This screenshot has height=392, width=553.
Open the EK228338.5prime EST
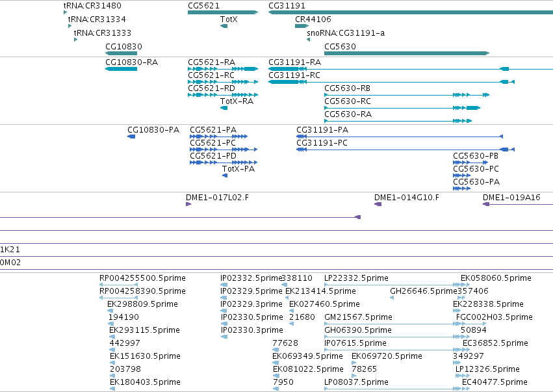coord(457,311)
